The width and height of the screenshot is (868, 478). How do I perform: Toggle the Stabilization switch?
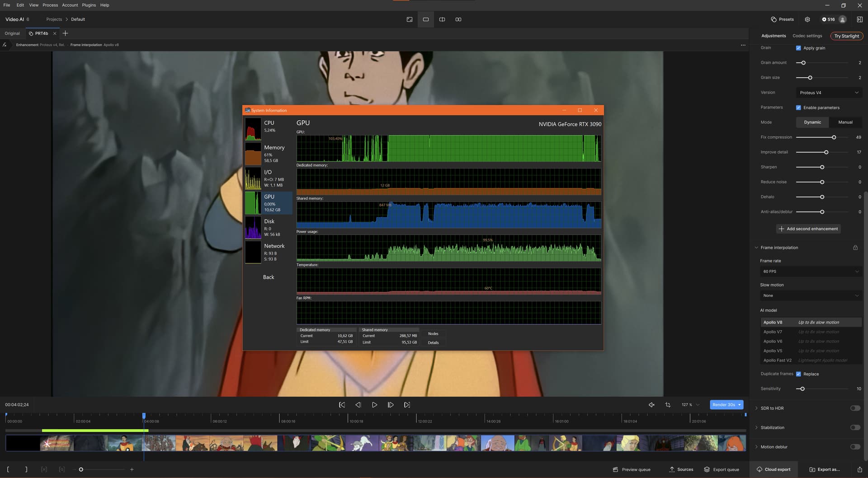(x=855, y=427)
